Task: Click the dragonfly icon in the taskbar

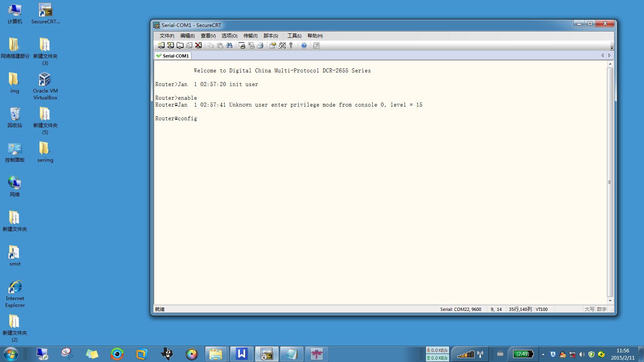Action: coord(316,354)
